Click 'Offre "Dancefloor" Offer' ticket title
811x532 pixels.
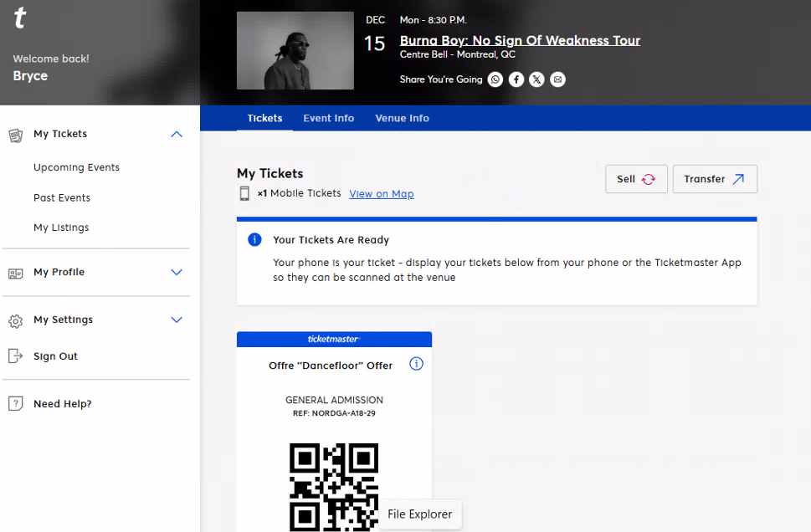[x=331, y=366]
